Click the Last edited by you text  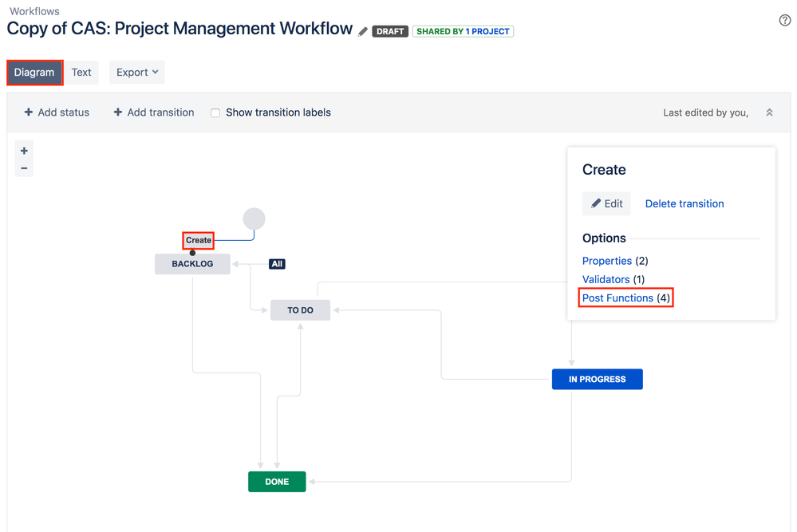(705, 112)
